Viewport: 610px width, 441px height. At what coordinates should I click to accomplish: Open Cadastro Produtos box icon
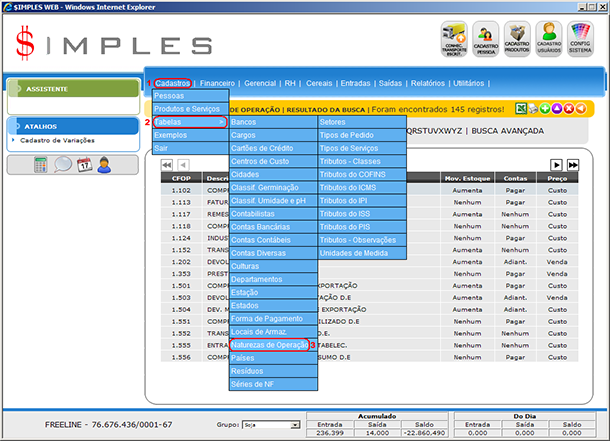point(517,38)
